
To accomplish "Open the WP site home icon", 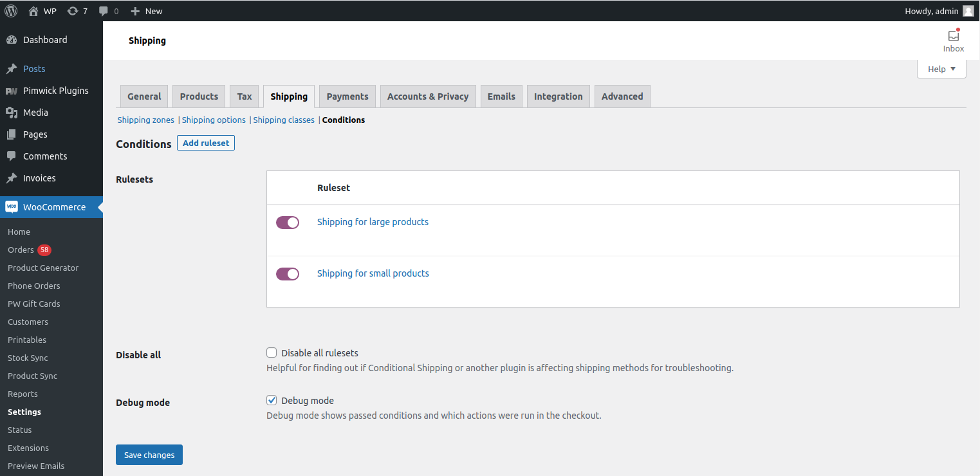I will pyautogui.click(x=33, y=11).
